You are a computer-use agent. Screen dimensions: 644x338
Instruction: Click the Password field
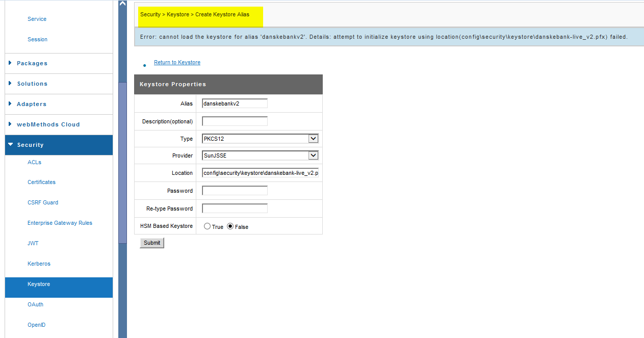[235, 190]
